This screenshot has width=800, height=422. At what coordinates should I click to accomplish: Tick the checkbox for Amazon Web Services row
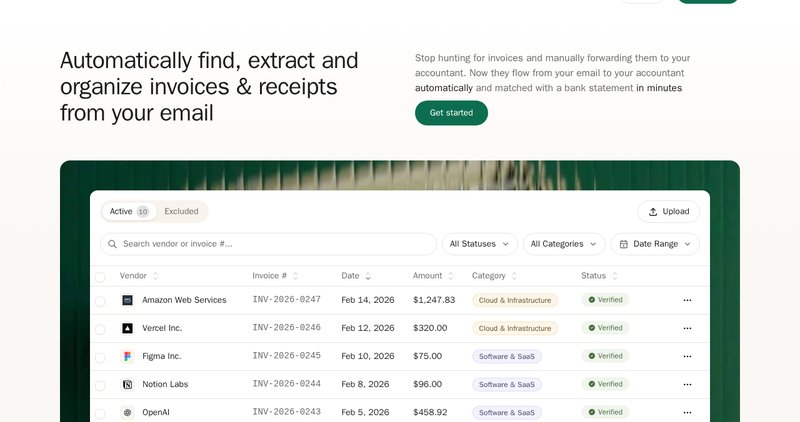[100, 301]
